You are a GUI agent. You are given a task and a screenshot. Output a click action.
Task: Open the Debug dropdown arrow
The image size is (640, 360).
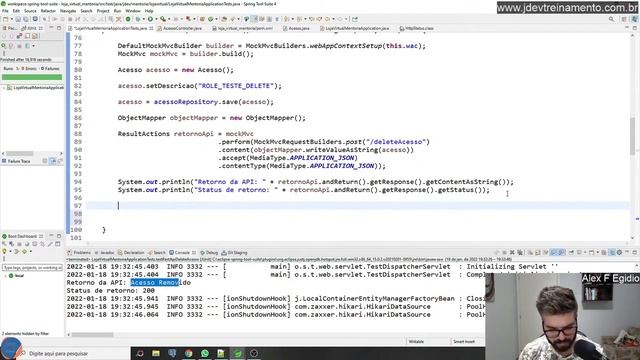tap(143, 19)
